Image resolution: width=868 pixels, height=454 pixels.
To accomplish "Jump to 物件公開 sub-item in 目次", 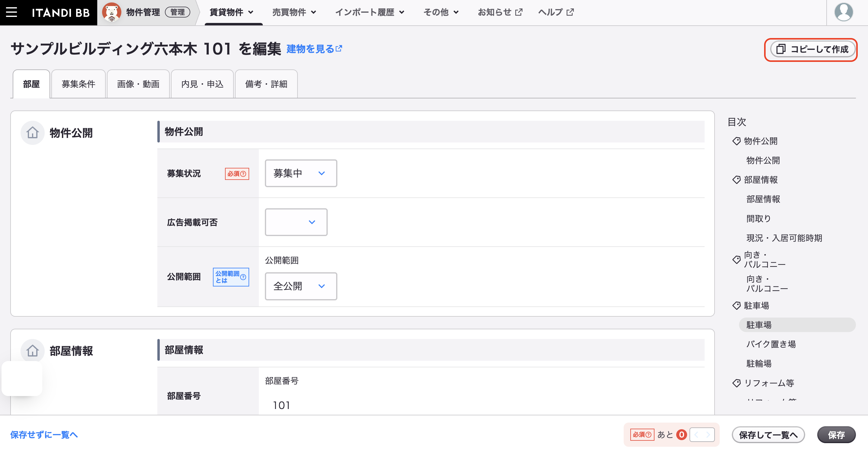I will pos(763,160).
